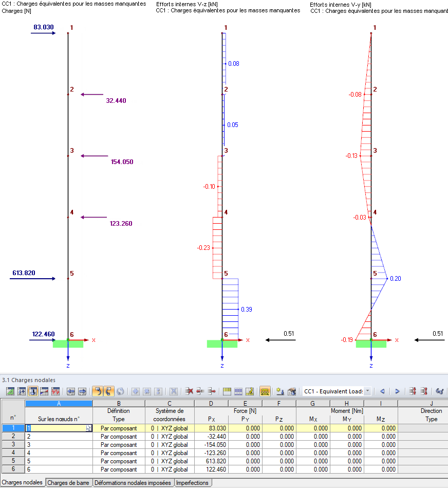
Task: Select row header number 3 in the table
Action: [13, 444]
